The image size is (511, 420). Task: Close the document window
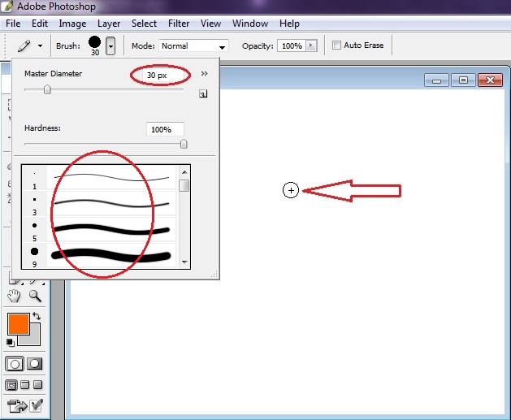(x=490, y=80)
